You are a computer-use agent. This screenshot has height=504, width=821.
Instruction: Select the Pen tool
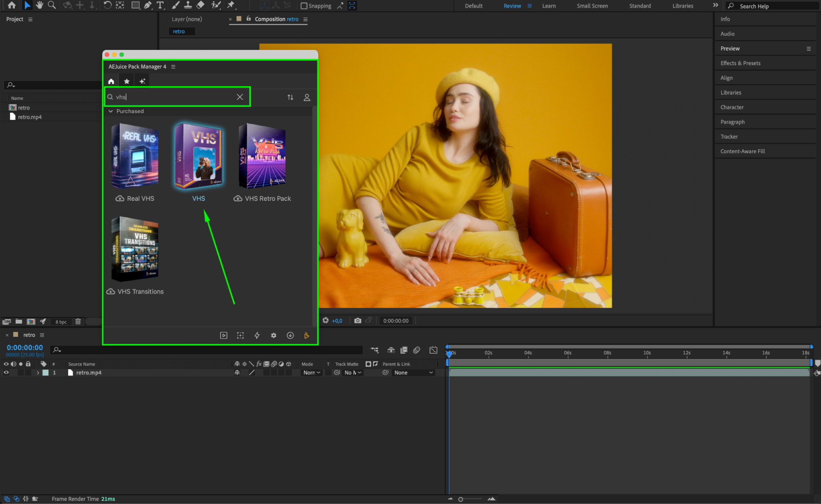(x=147, y=5)
